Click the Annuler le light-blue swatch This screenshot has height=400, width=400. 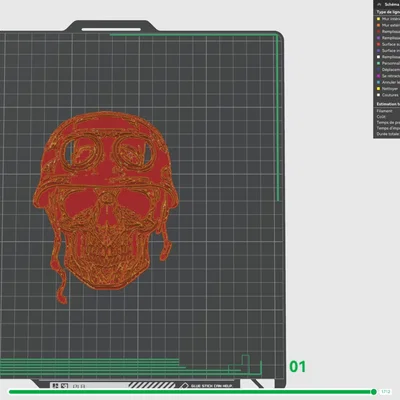click(378, 82)
